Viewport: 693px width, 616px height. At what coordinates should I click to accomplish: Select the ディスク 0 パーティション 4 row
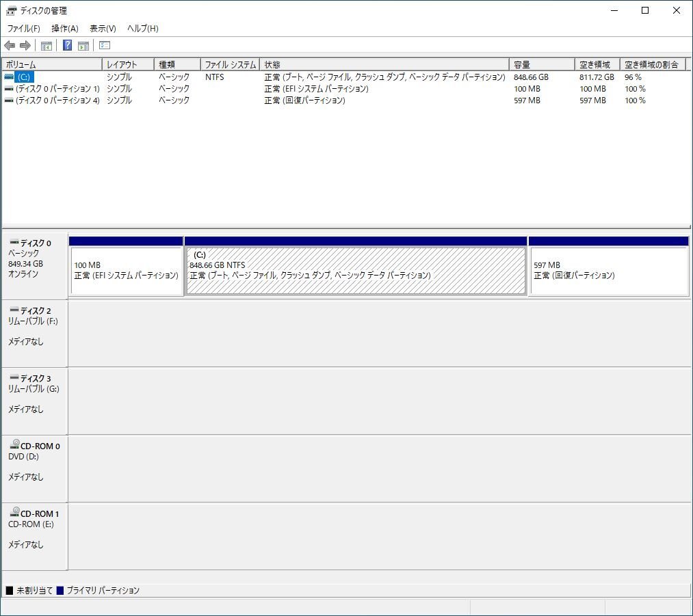(x=345, y=101)
